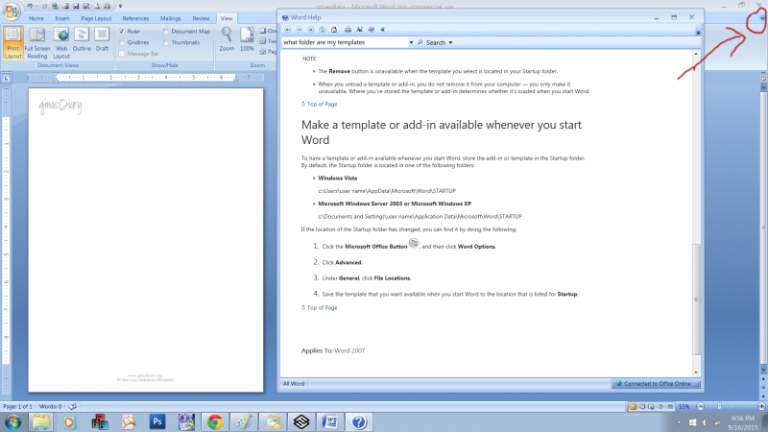Click Words: 0 count in status bar
Image resolution: width=768 pixels, height=432 pixels.
50,407
